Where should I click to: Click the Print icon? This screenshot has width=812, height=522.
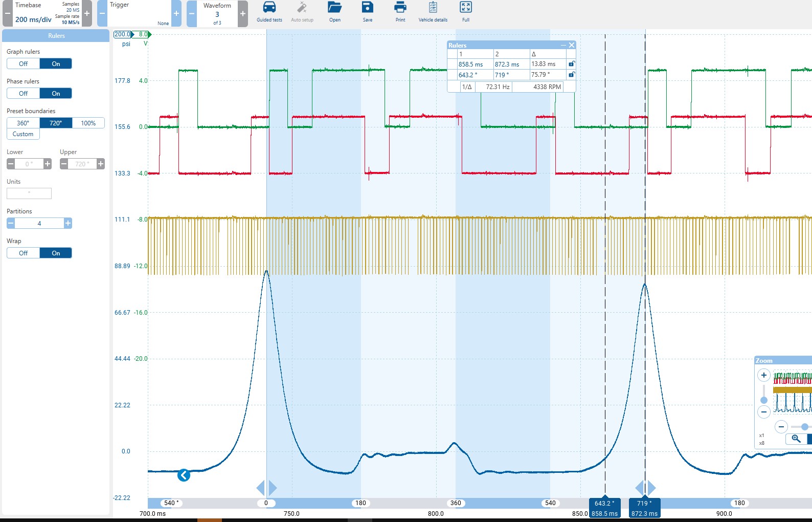(x=400, y=8)
